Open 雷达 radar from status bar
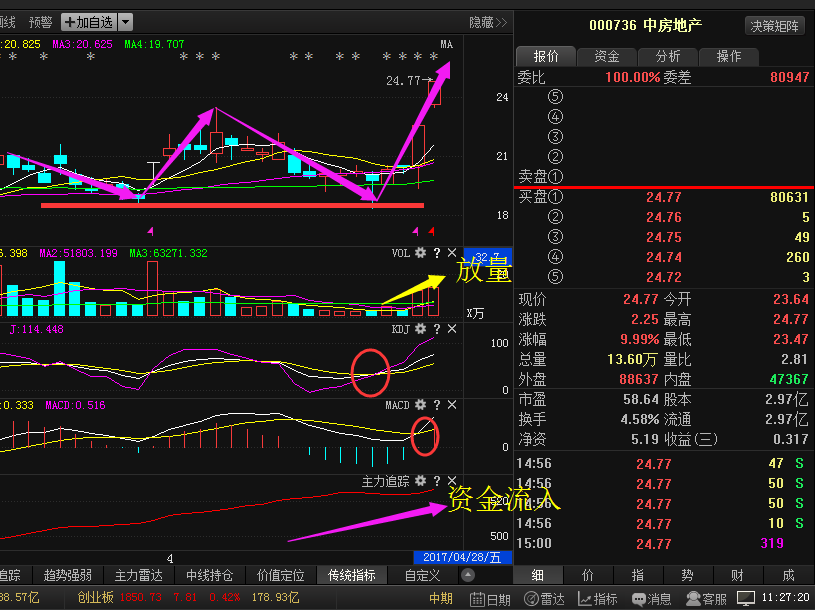 [x=544, y=599]
